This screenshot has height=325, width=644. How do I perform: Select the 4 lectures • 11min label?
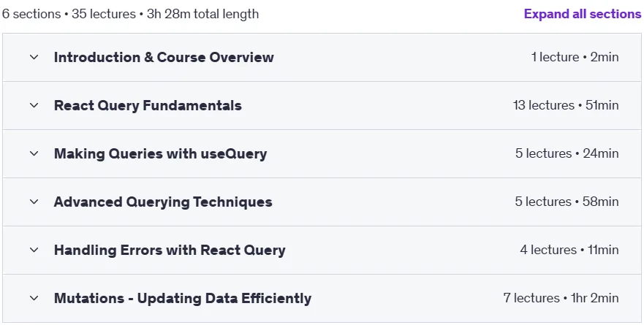tap(569, 250)
